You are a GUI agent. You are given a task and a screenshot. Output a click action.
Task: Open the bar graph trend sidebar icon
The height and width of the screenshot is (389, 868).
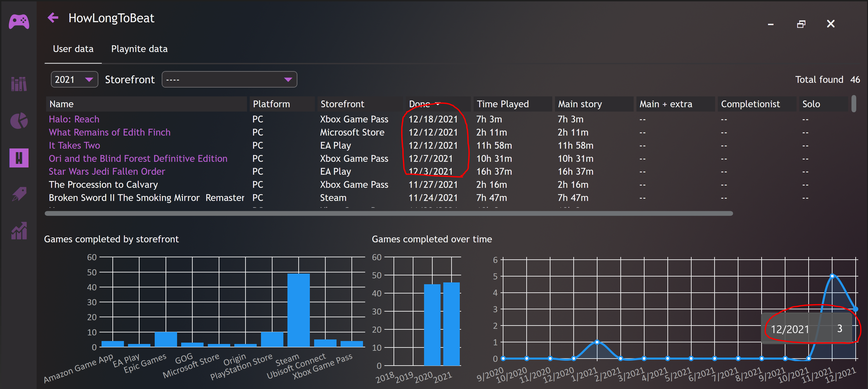click(x=19, y=231)
